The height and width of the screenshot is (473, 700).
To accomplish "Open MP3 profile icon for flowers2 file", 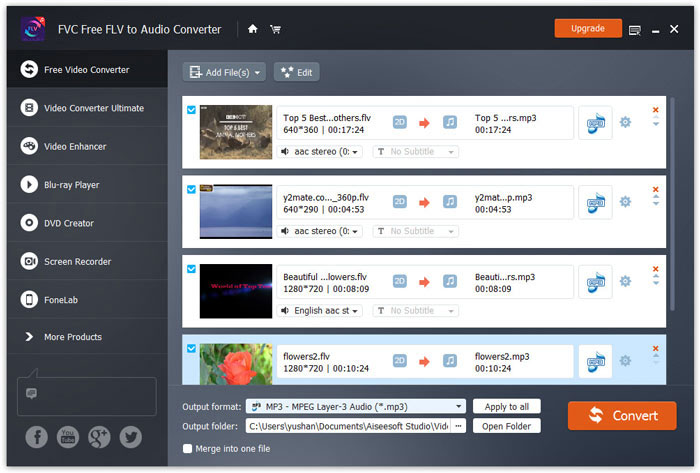I will [x=596, y=361].
